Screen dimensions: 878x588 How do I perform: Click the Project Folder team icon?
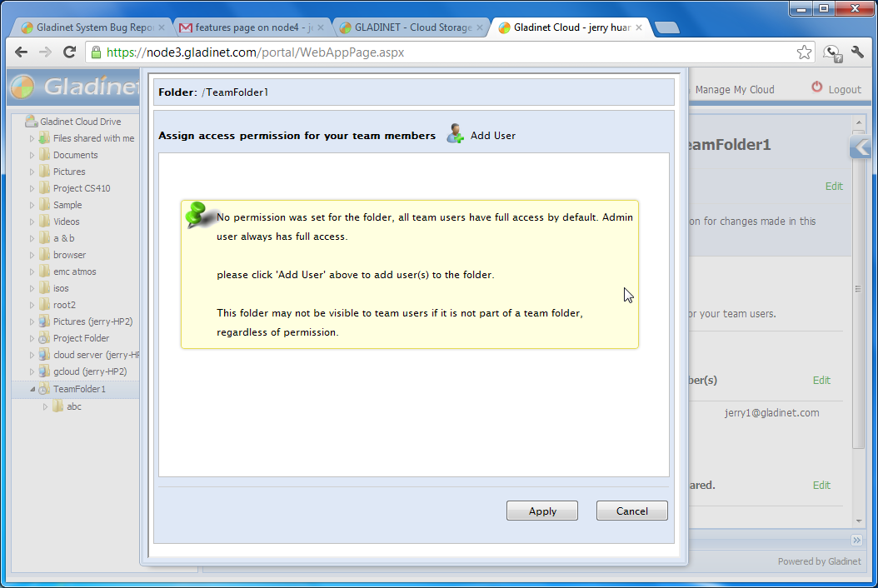click(x=44, y=338)
